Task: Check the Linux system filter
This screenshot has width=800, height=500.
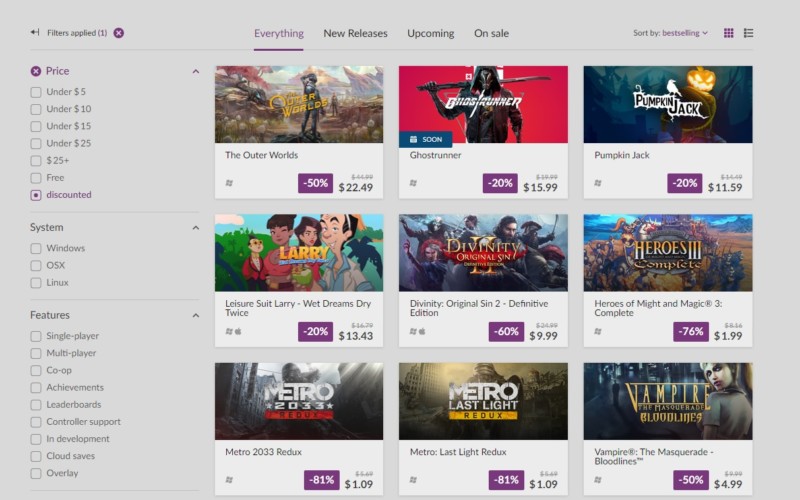Action: pyautogui.click(x=36, y=283)
